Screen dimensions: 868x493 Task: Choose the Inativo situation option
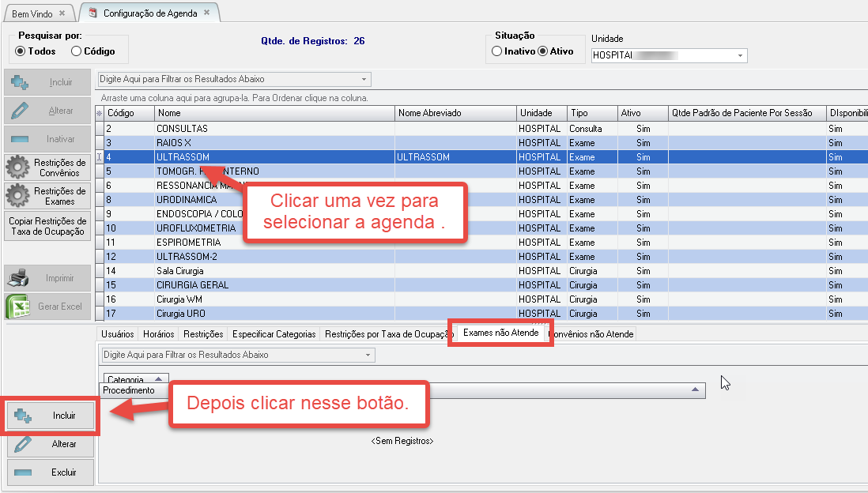pos(496,51)
